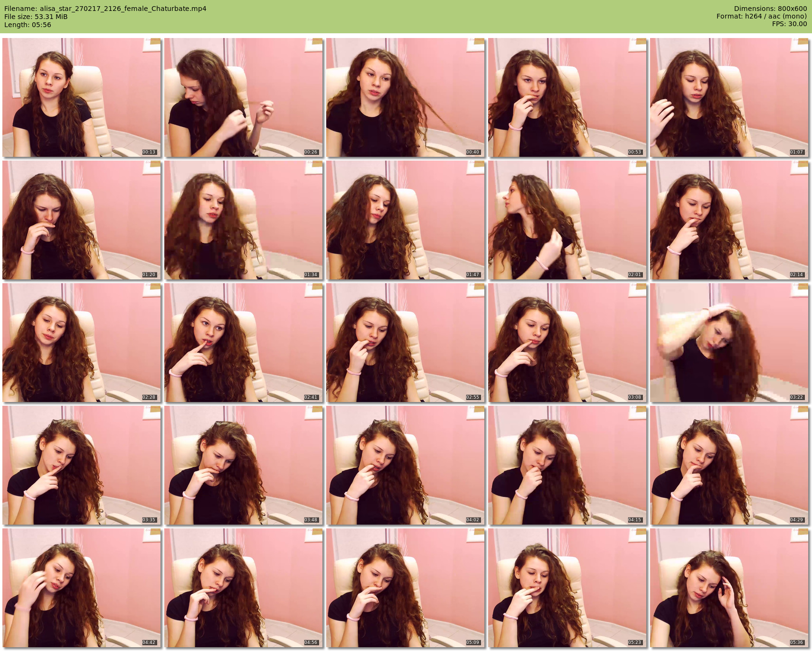This screenshot has width=812, height=651.
Task: Select the 'FPS: 30.00' text
Action: pyautogui.click(x=790, y=24)
